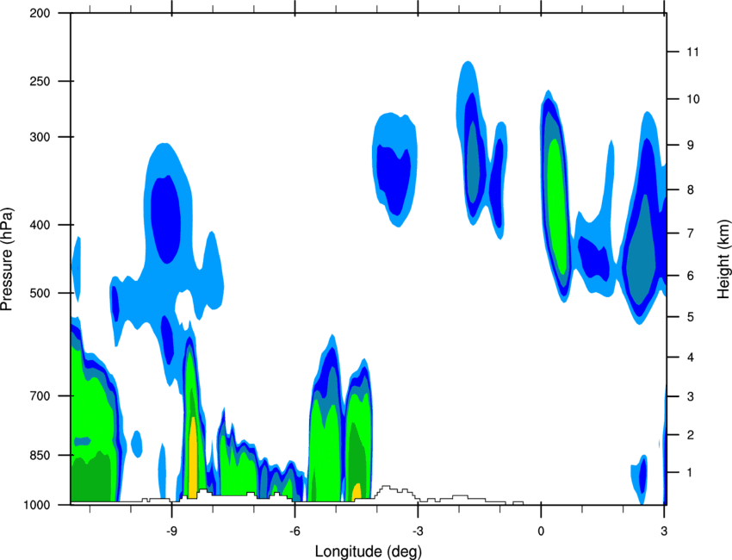Click the 6 km height label
The width and height of the screenshot is (732, 560).
(691, 276)
